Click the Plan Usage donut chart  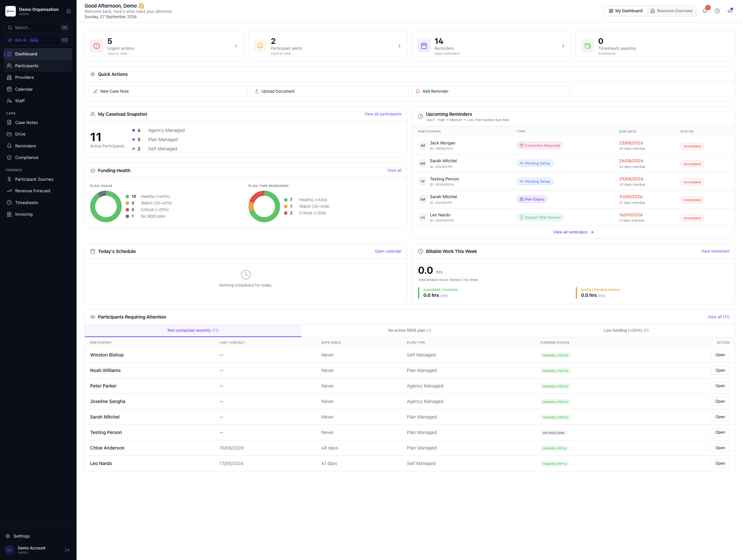click(106, 206)
